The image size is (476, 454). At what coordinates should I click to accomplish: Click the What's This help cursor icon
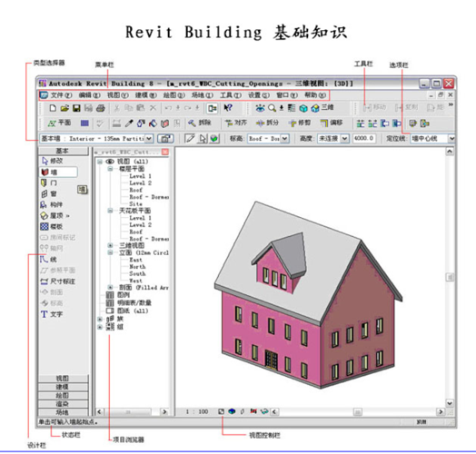click(x=228, y=108)
